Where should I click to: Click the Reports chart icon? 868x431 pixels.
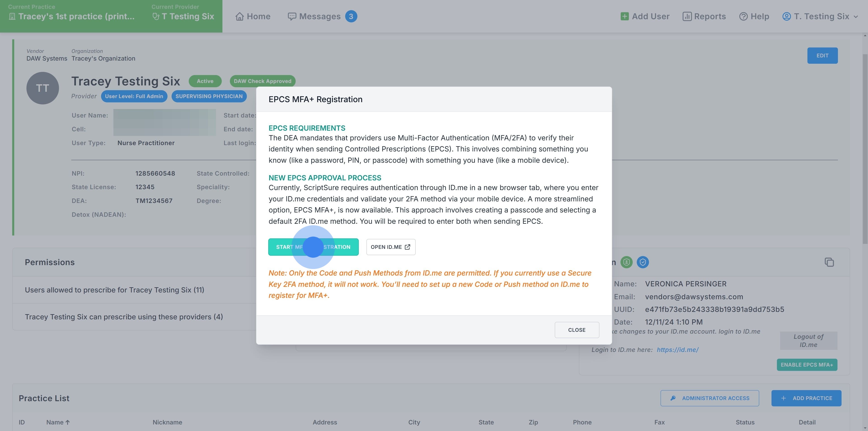687,16
